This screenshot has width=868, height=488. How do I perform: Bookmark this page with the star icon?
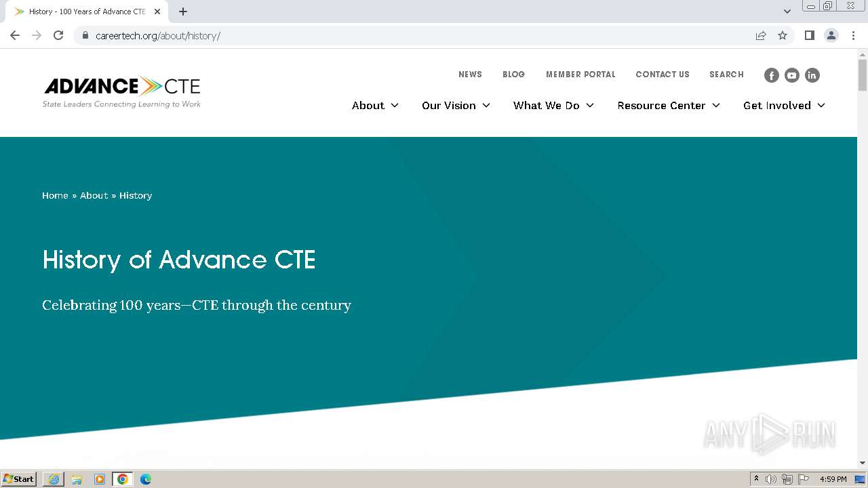coord(783,35)
